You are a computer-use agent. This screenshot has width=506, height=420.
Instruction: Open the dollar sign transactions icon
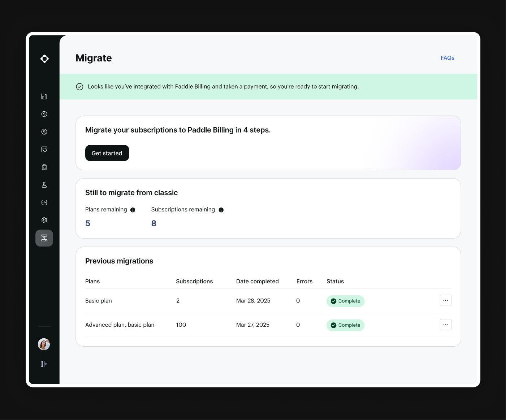(x=44, y=114)
